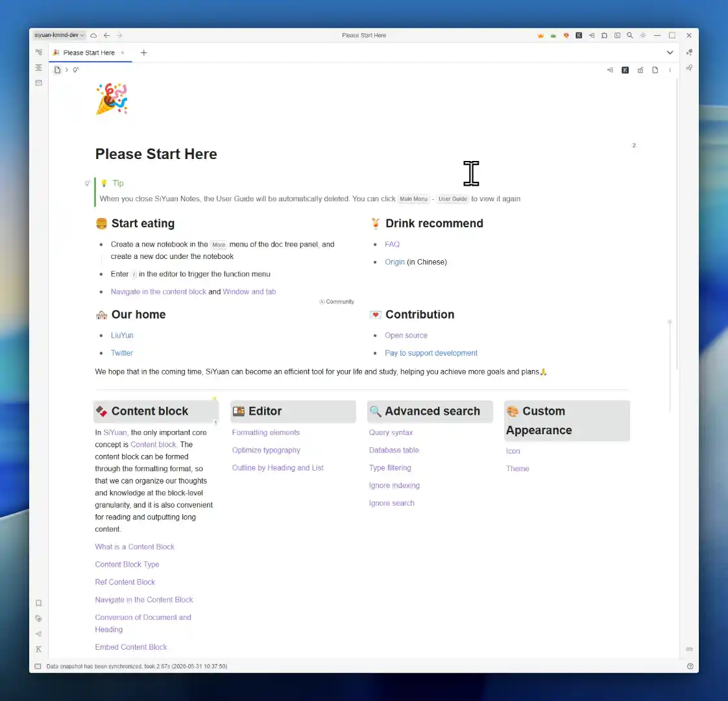Open the command panel terminal icon
728x701 pixels.
coord(617,35)
